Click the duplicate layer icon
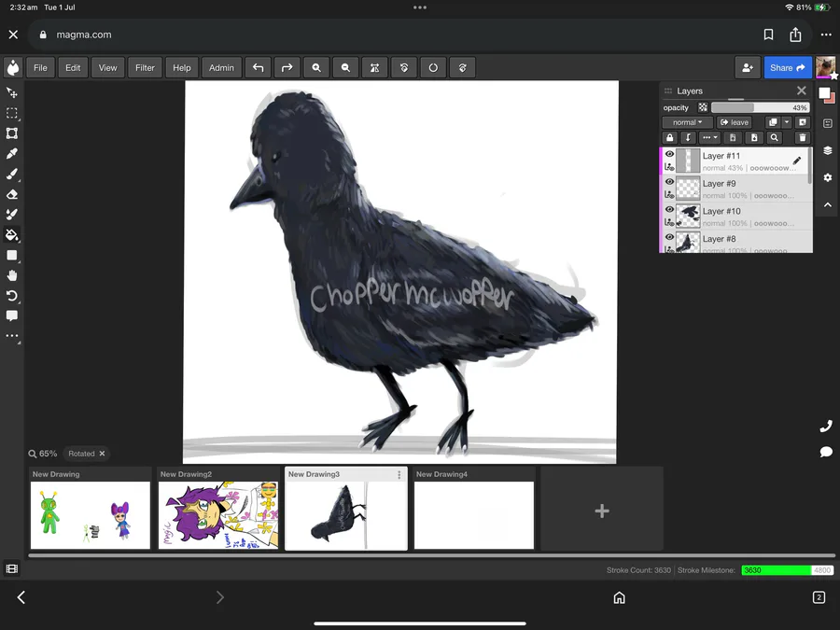This screenshot has width=840, height=630. point(773,122)
